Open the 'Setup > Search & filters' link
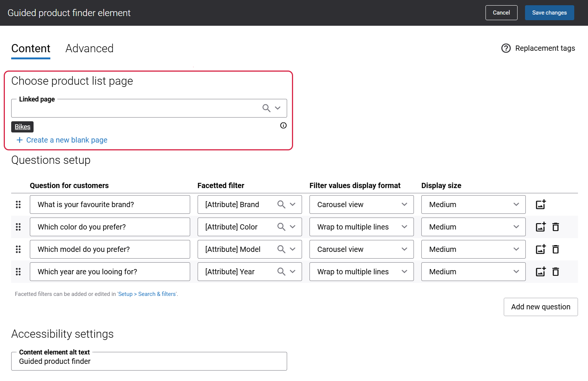The height and width of the screenshot is (381, 588). point(147,294)
